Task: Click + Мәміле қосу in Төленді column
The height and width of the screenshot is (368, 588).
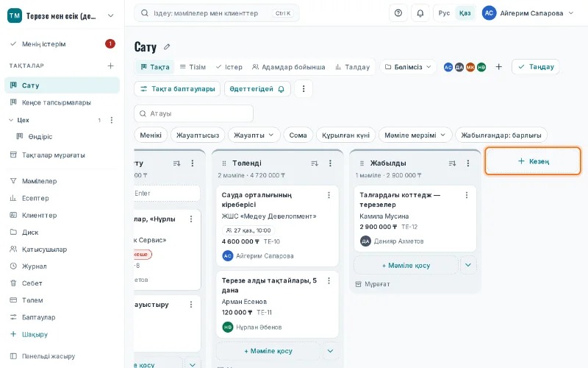Action: (x=268, y=351)
